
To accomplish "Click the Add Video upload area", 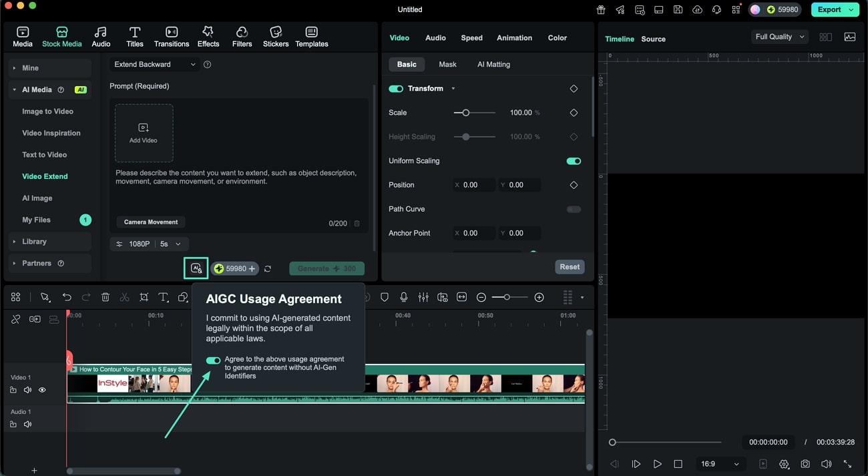I will (143, 132).
